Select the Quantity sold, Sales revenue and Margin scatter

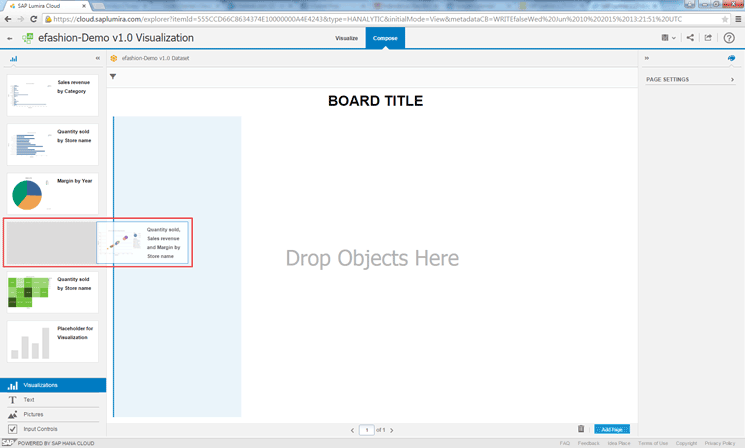[143, 242]
